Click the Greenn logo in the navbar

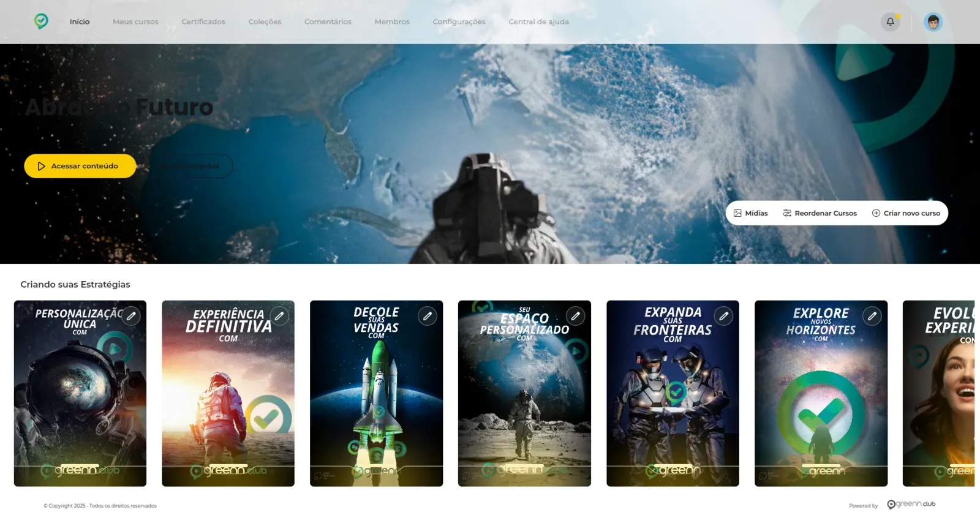pyautogui.click(x=41, y=21)
